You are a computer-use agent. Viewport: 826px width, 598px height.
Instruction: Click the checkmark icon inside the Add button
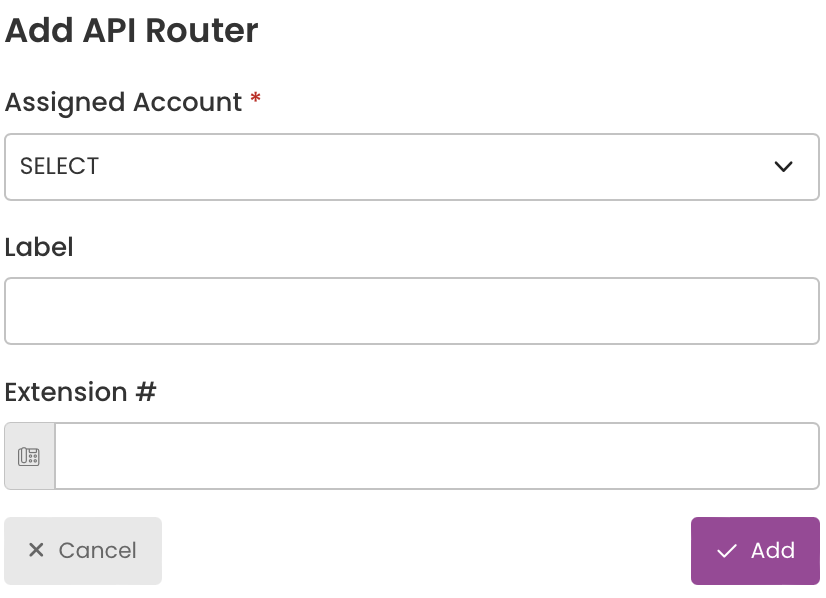coord(726,551)
